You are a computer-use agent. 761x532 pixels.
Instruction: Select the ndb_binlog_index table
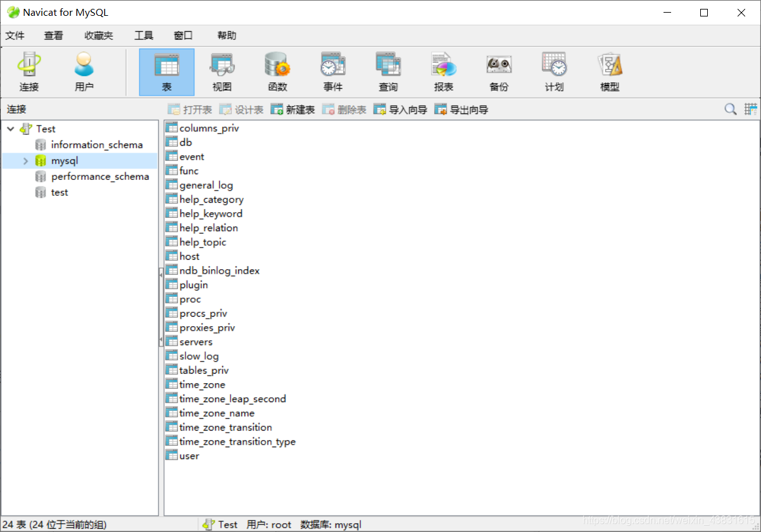pyautogui.click(x=220, y=270)
